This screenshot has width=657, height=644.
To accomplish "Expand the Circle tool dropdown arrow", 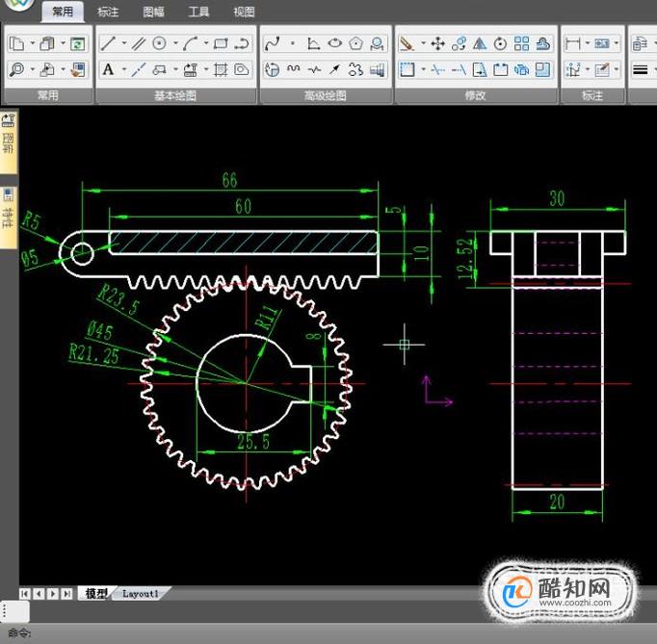I will (176, 42).
